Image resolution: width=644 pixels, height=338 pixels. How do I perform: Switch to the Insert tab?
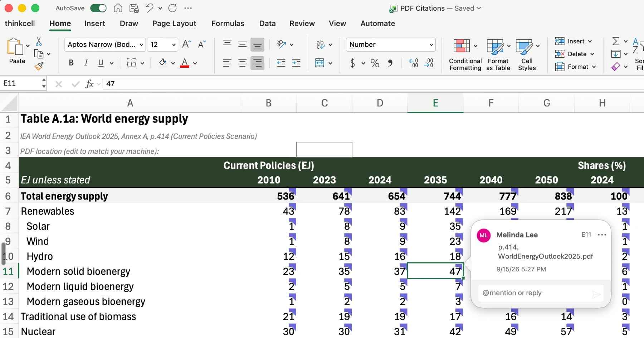click(95, 24)
